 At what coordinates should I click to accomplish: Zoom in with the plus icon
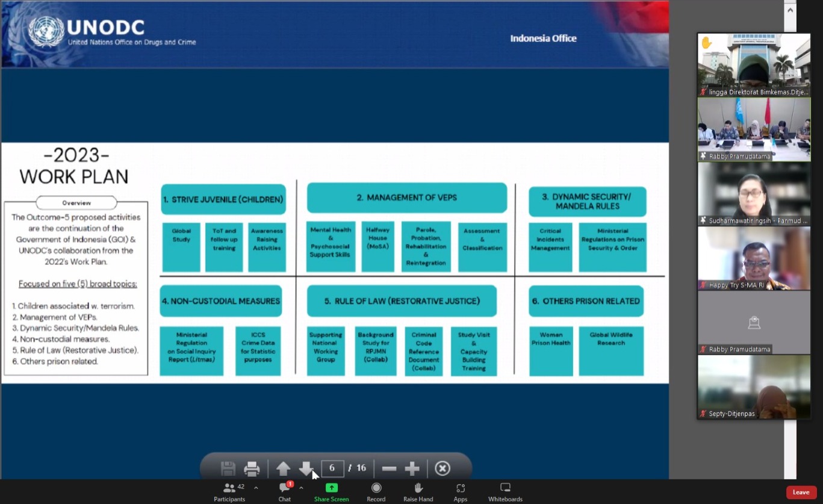point(412,468)
